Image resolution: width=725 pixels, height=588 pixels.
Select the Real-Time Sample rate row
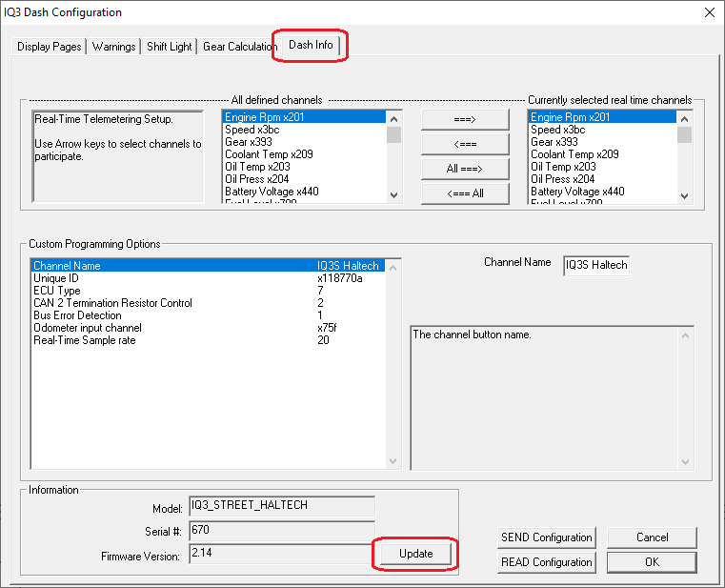[x=208, y=340]
